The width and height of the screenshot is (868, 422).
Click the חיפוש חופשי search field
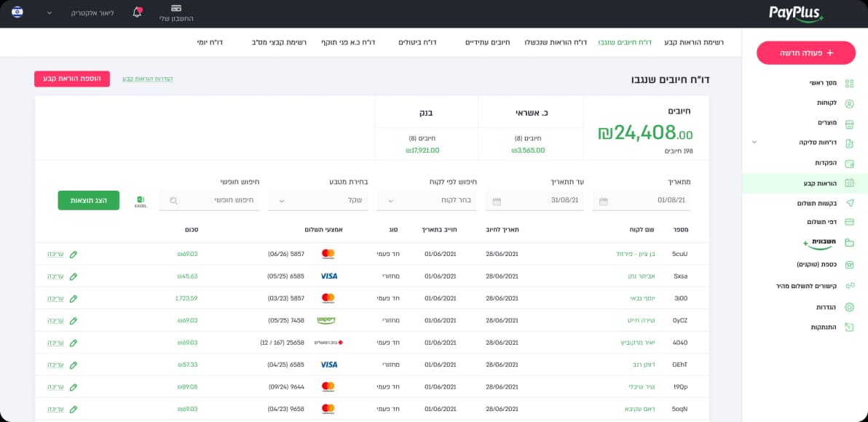coord(209,200)
